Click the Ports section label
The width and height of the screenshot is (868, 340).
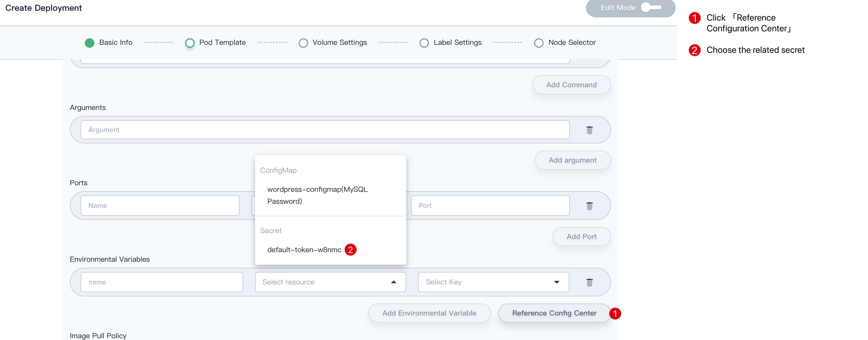point(78,183)
